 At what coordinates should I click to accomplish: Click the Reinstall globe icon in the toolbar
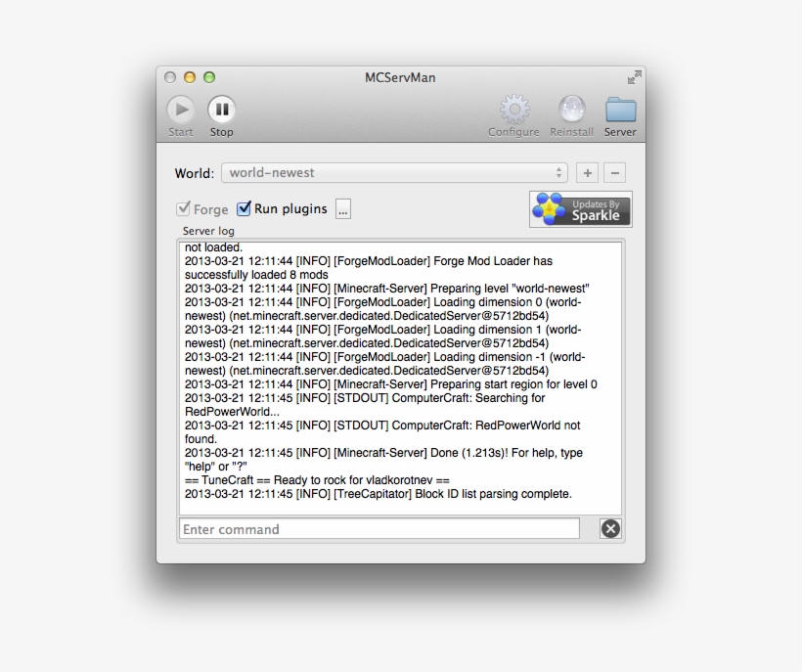click(571, 110)
